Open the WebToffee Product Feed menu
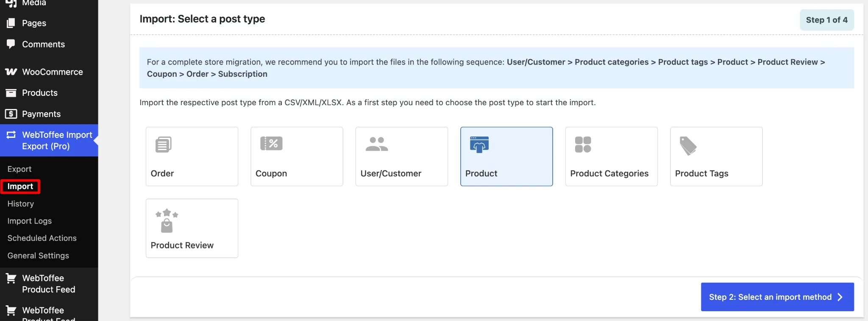This screenshot has height=321, width=868. click(x=49, y=284)
